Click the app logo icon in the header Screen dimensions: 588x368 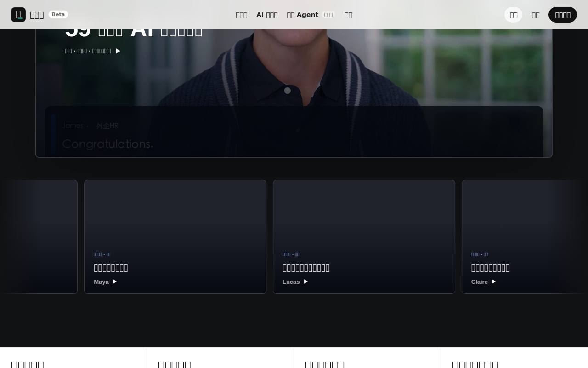pos(18,15)
